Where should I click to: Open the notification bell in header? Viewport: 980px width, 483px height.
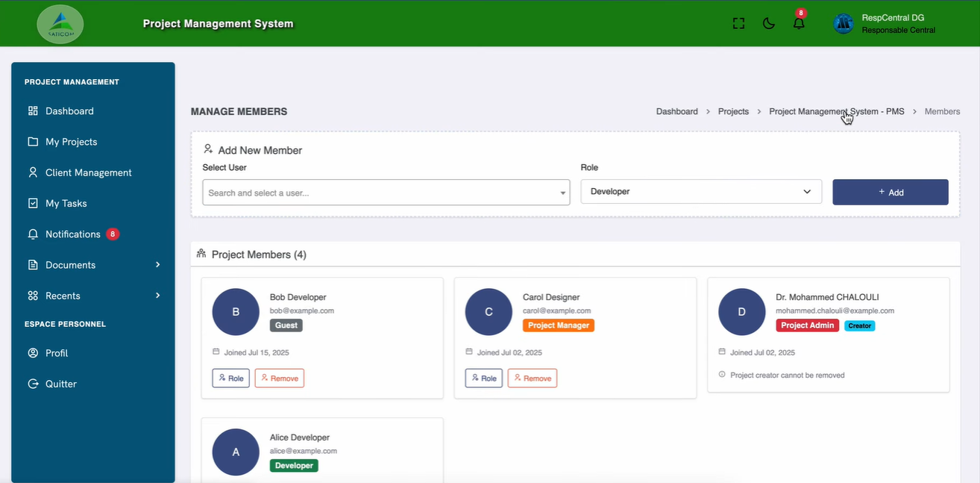coord(799,23)
